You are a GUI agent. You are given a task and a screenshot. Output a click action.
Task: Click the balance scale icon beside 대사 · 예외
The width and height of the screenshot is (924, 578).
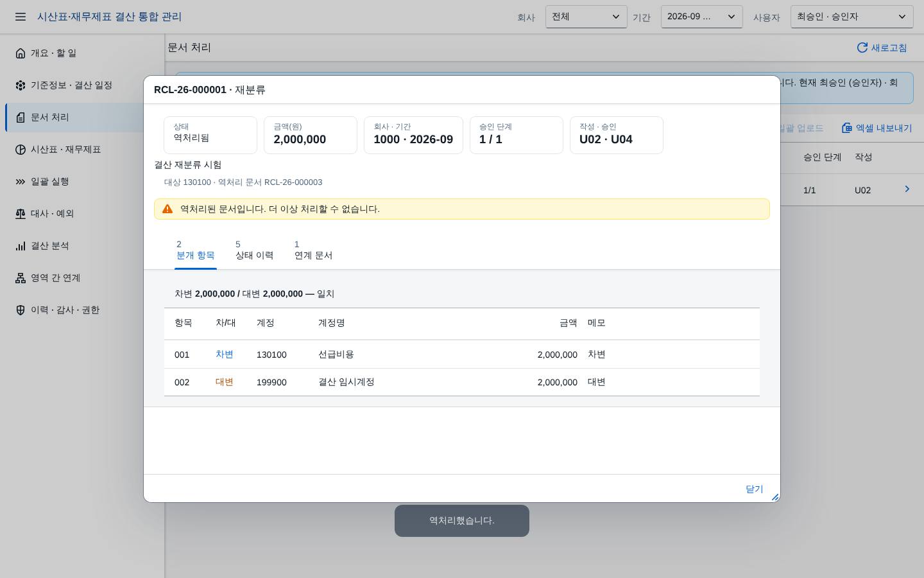pos(21,214)
